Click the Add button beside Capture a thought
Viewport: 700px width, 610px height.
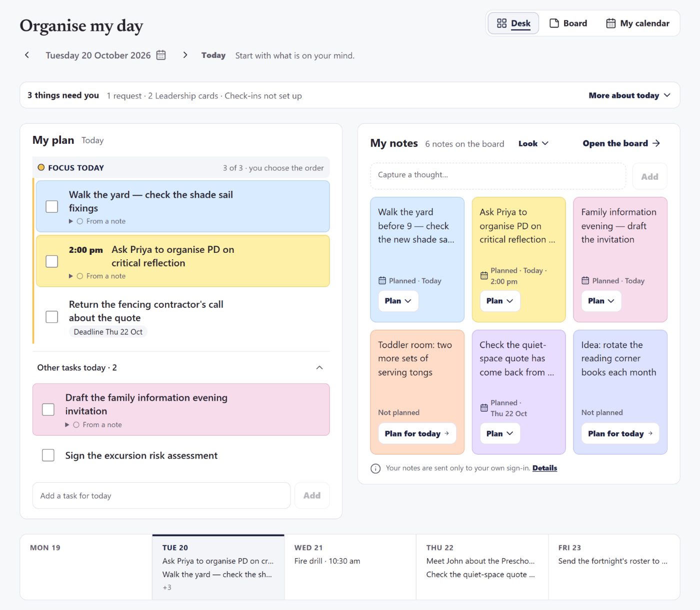[649, 176]
